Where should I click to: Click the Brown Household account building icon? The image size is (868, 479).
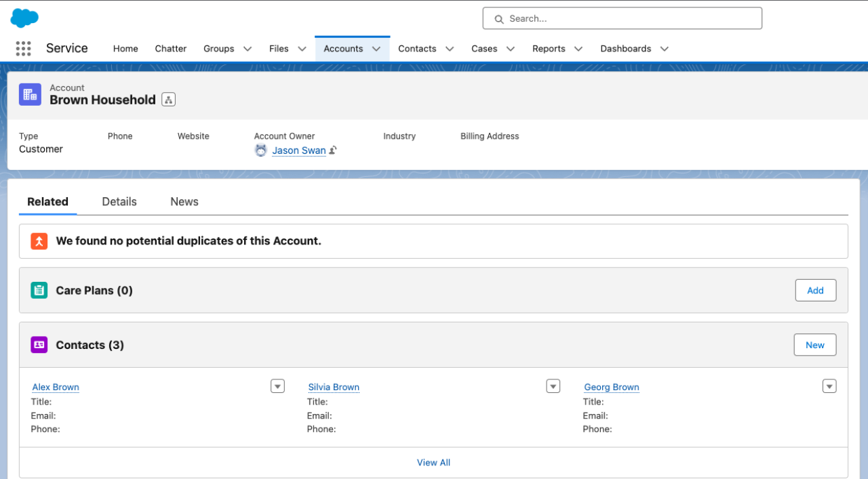coord(30,94)
